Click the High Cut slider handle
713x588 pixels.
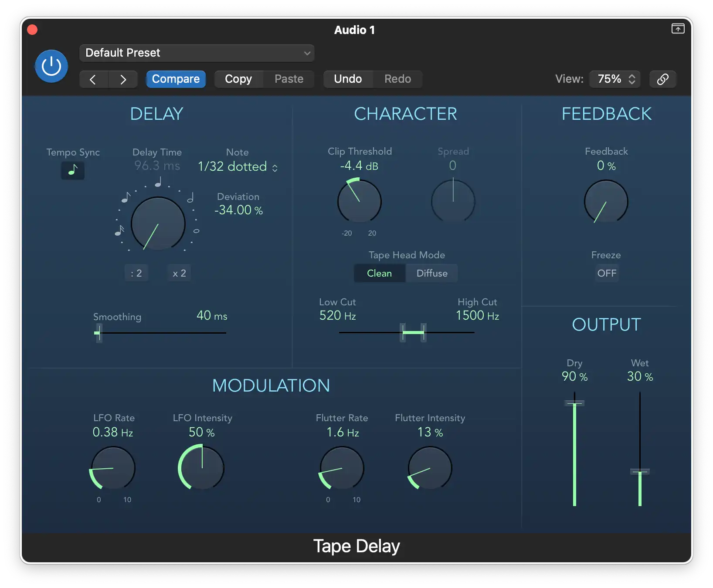tap(423, 333)
